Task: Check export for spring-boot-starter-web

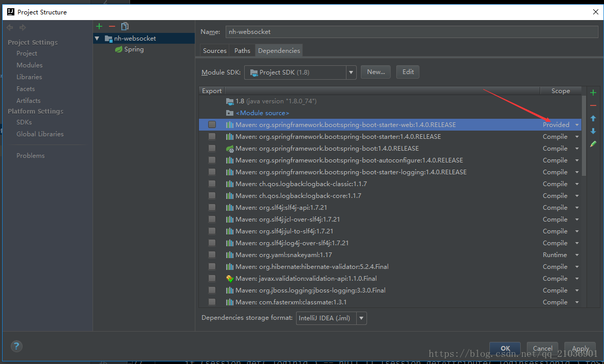Action: [x=212, y=124]
